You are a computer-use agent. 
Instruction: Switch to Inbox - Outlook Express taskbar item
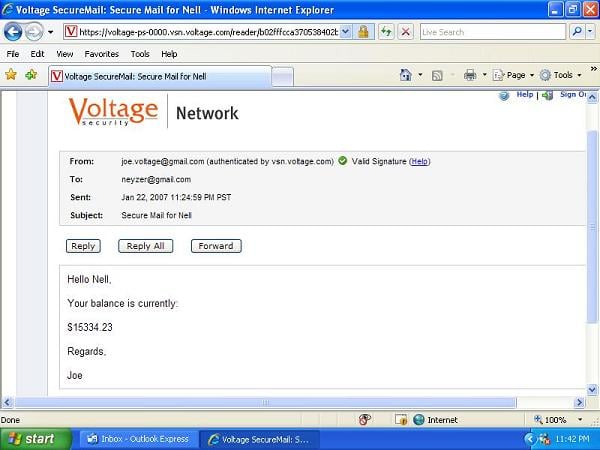pos(139,439)
